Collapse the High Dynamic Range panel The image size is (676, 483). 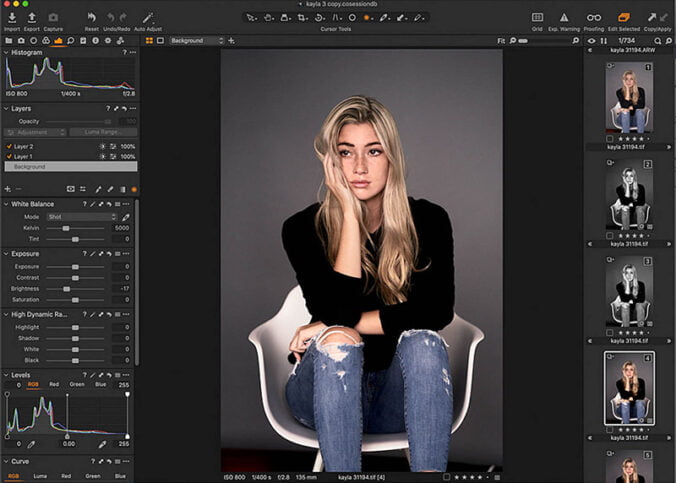pyautogui.click(x=6, y=314)
